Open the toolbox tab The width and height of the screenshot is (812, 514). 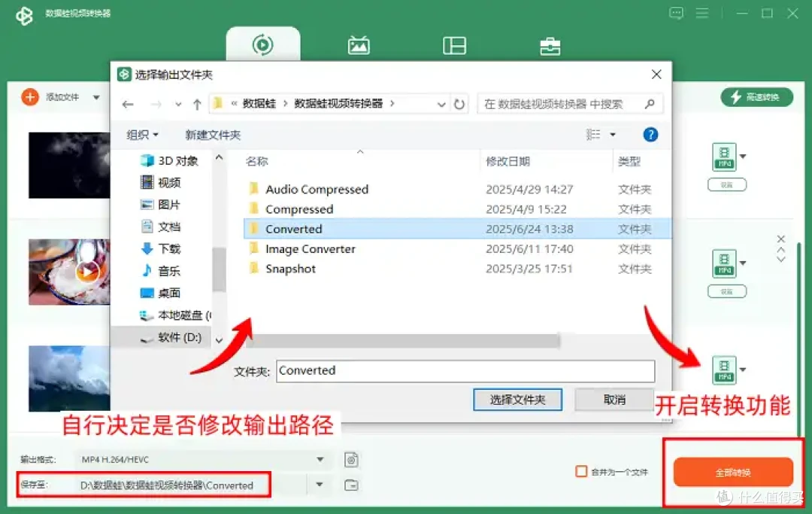pos(550,46)
